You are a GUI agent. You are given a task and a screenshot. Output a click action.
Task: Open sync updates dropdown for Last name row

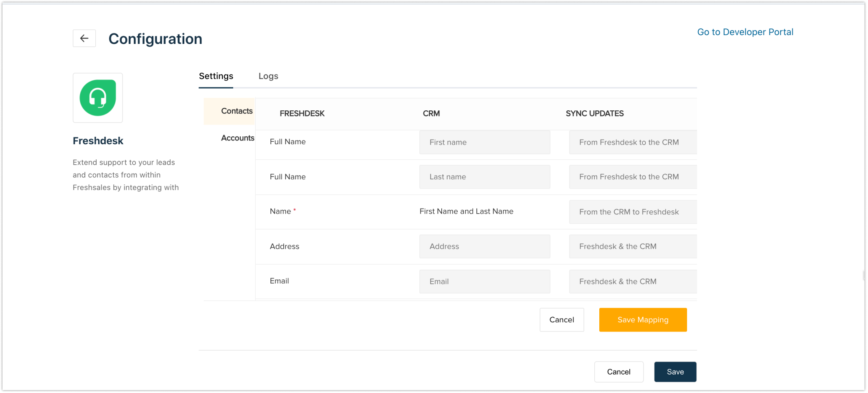tap(633, 177)
